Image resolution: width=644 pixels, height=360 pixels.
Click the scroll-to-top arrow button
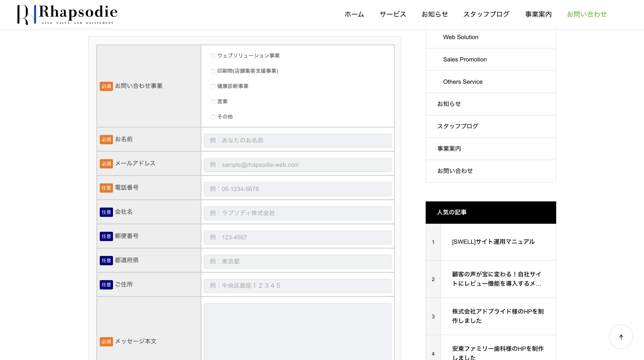pos(621,337)
